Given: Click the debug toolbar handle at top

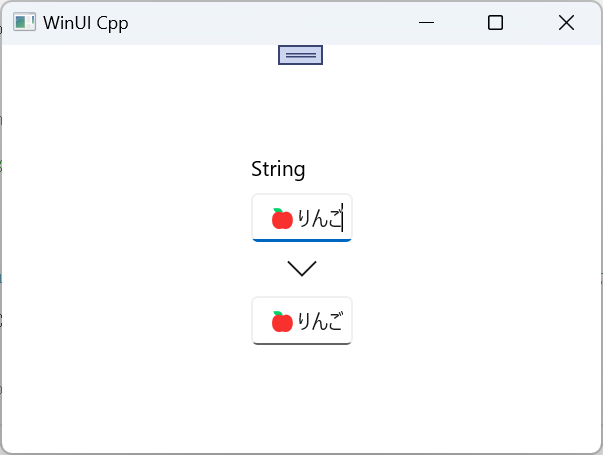Looking at the screenshot, I should tap(300, 55).
